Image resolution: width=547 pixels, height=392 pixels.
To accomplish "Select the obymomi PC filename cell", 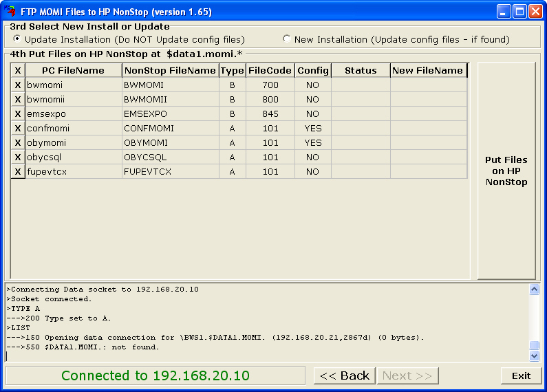I will (74, 142).
